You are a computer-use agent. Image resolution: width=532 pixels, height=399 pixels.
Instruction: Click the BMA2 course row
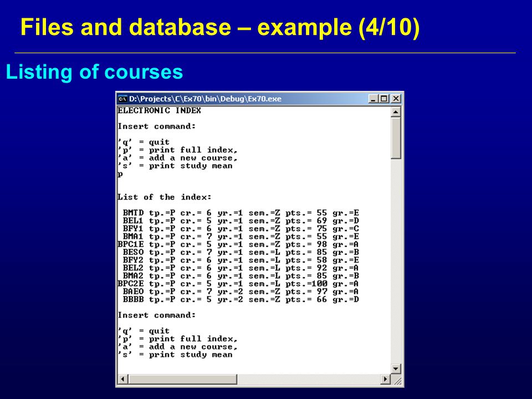pos(241,276)
